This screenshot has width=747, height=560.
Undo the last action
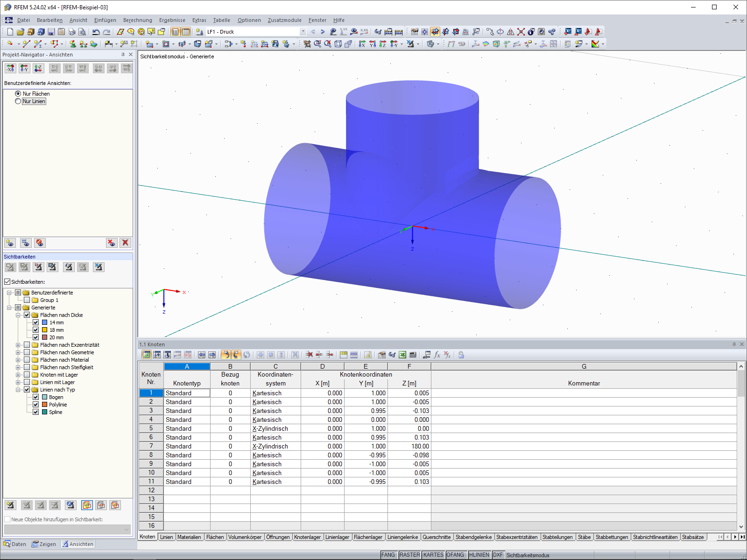click(96, 32)
